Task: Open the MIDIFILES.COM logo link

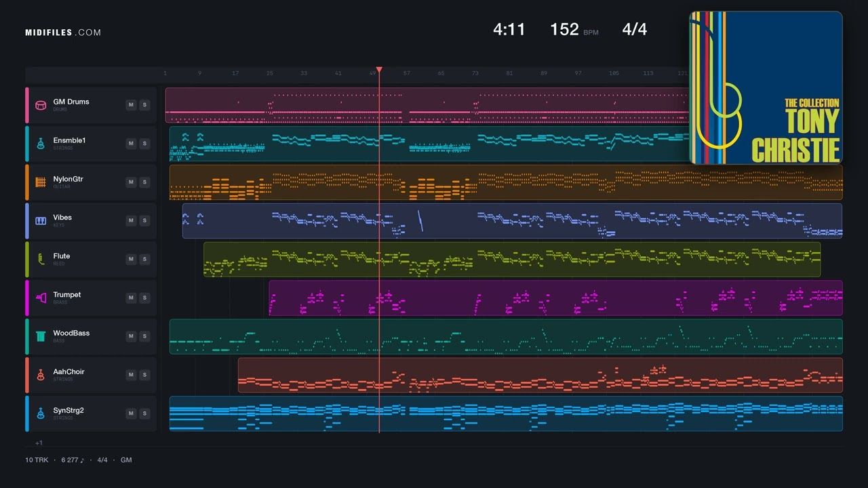Action: click(63, 33)
